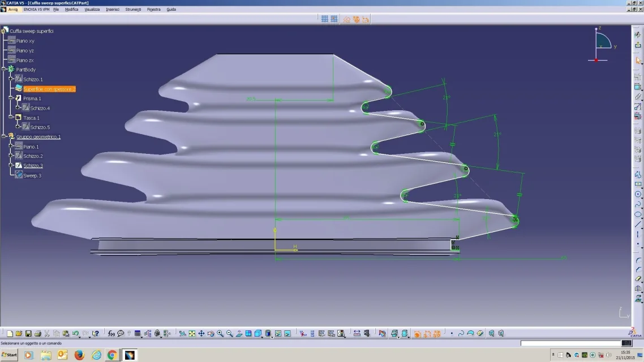Open the What's This help pointer icon

coord(95,334)
